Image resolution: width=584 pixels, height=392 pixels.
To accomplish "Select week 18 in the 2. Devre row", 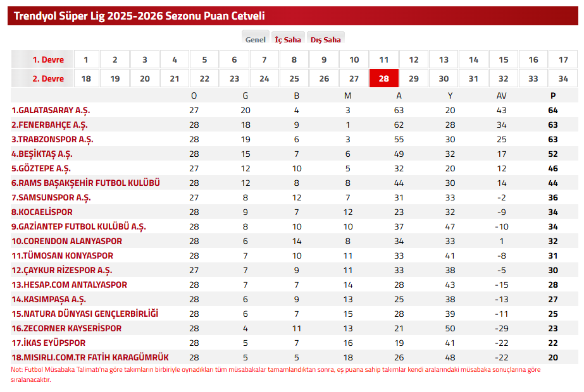I will point(85,79).
